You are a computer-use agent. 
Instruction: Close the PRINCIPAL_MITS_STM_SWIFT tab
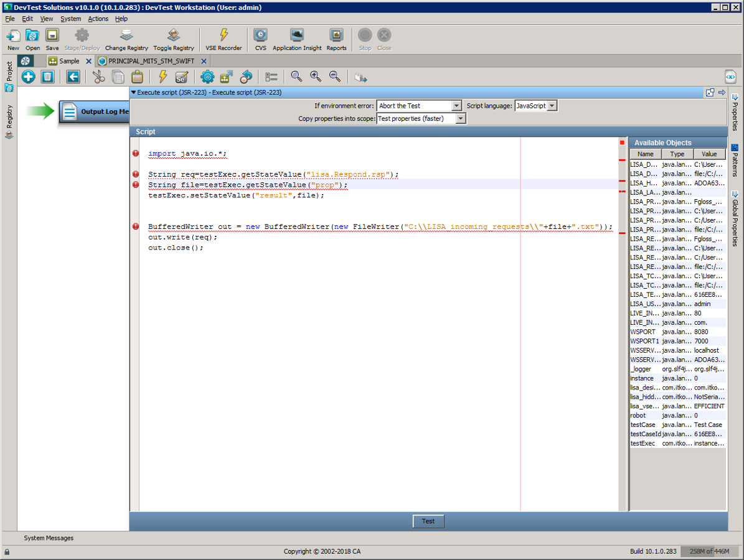pyautogui.click(x=204, y=61)
